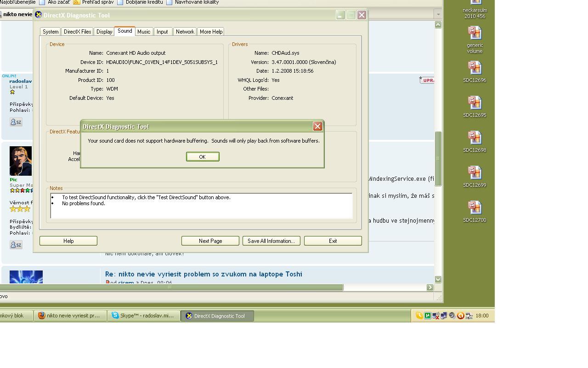Click the driver name CHDAud.sys
This screenshot has height=368, width=588.
pyautogui.click(x=285, y=53)
